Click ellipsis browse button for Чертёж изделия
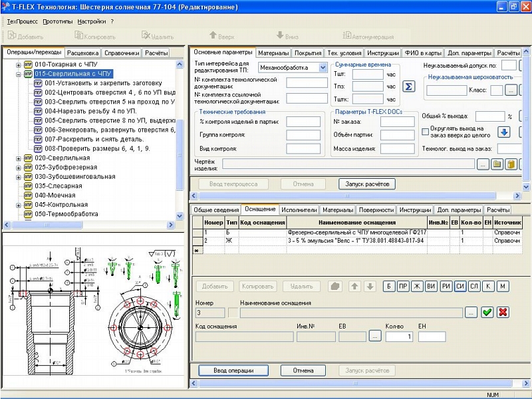The image size is (532, 399). [483, 164]
